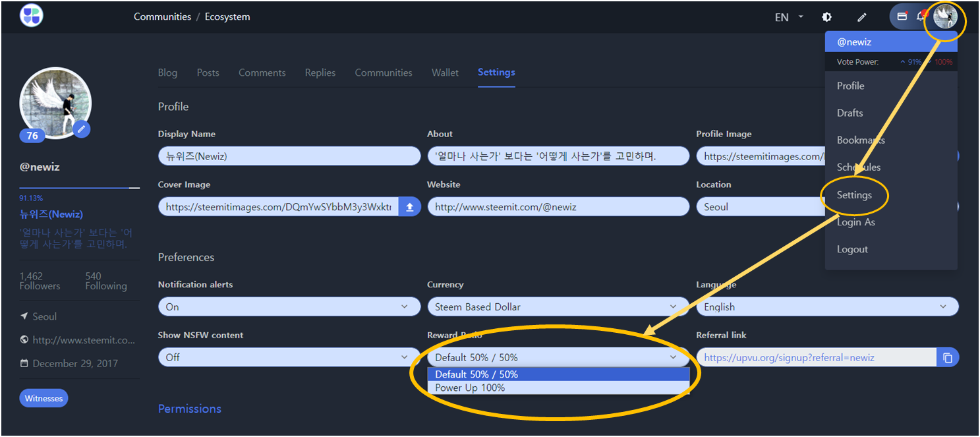Click the Cover Image URL field

pos(278,207)
